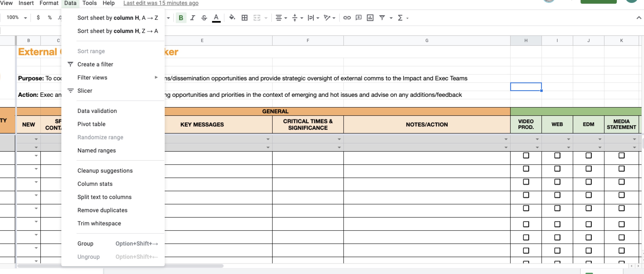Screen dimensions: 644x274
Task: Click the Last edit was 15 minutes ago link
Action: click(x=160, y=3)
